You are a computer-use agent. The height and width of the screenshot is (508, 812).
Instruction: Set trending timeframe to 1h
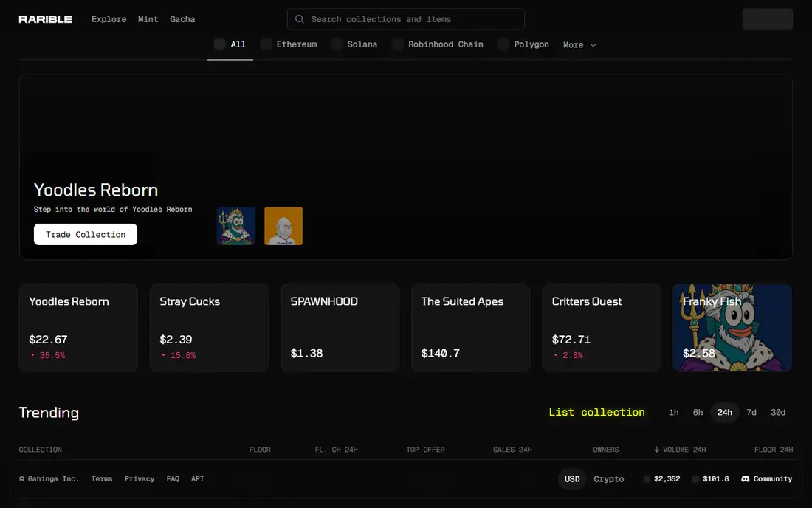coord(673,412)
